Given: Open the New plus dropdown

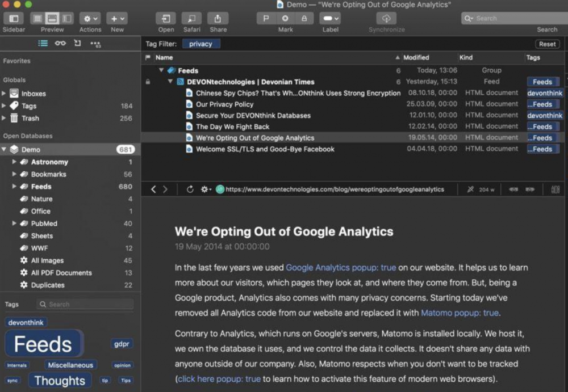Looking at the screenshot, I should [117, 19].
